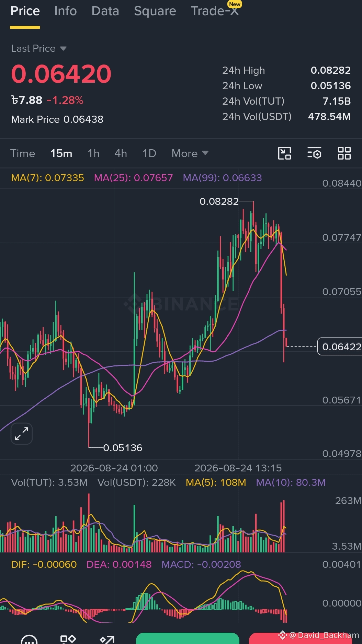This screenshot has height=644, width=362.
Task: Open the chat bubble icon
Action: (x=29, y=640)
